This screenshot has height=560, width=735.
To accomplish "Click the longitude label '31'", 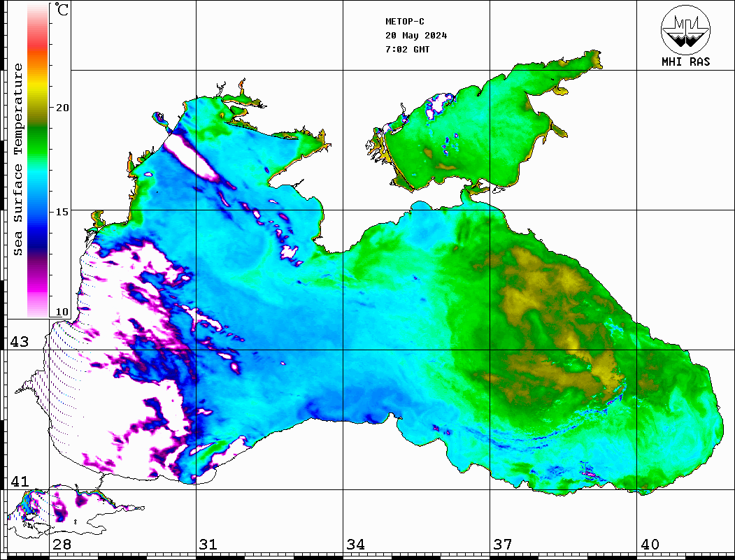I will pos(208,545).
